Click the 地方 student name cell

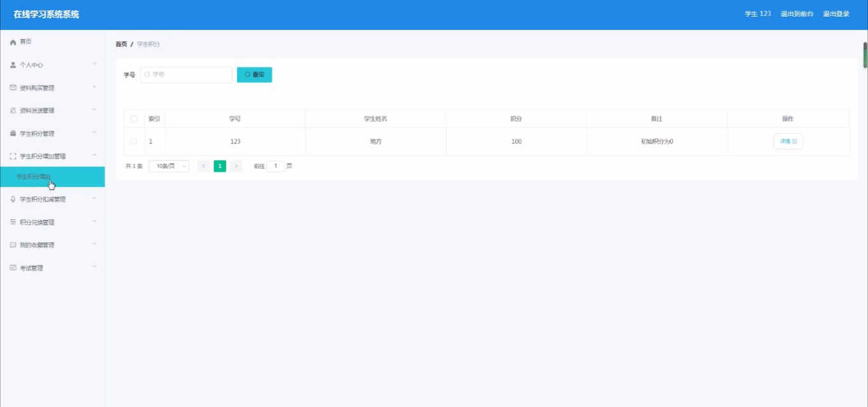376,142
